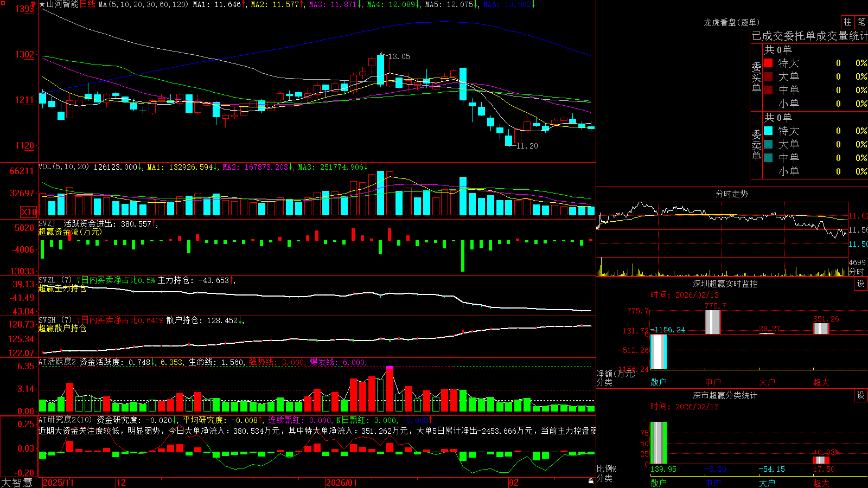Click the 11.20 low price annotation
The width and height of the screenshot is (868, 488).
(x=527, y=146)
